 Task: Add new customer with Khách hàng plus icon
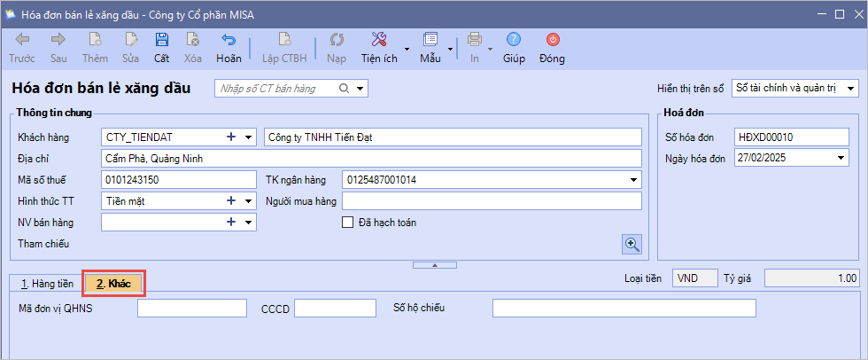pyautogui.click(x=232, y=137)
